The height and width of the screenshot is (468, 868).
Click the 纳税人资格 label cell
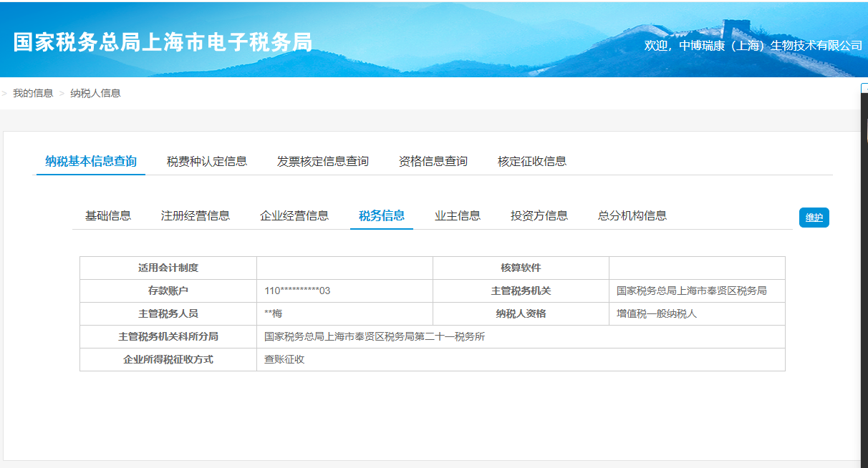pos(521,313)
